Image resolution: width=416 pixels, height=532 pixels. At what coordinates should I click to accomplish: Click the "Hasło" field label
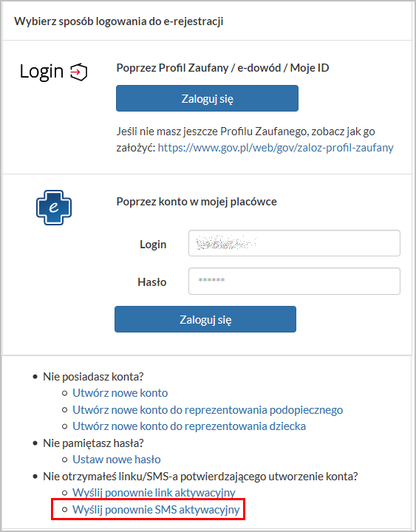click(152, 282)
